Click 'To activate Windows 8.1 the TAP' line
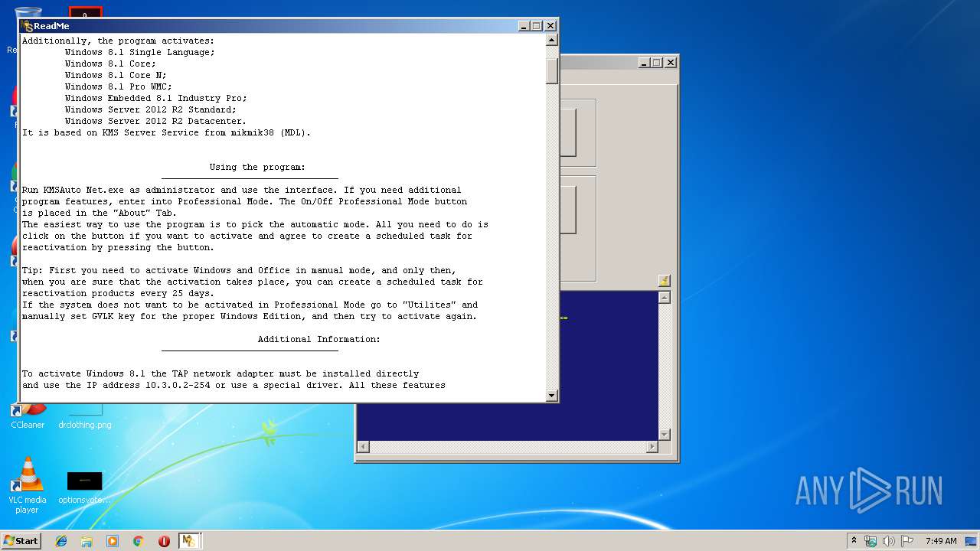980x551 pixels. [x=220, y=373]
